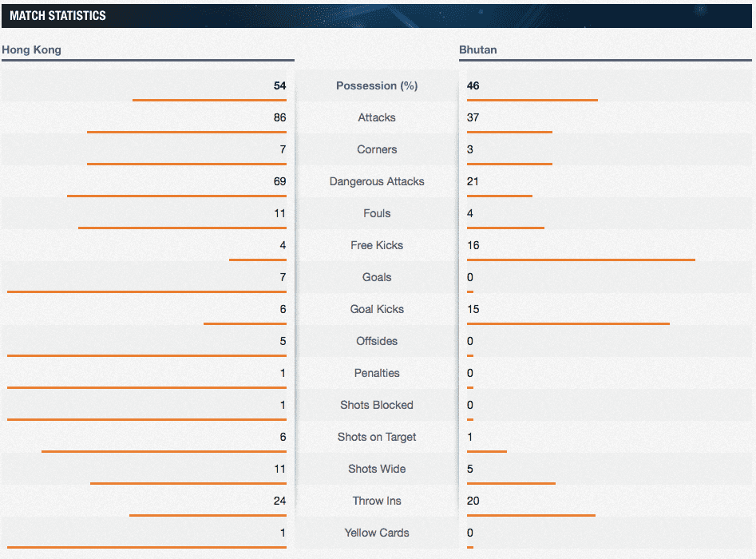
Task: Click the Dangerous Attacks label
Action: tap(377, 181)
